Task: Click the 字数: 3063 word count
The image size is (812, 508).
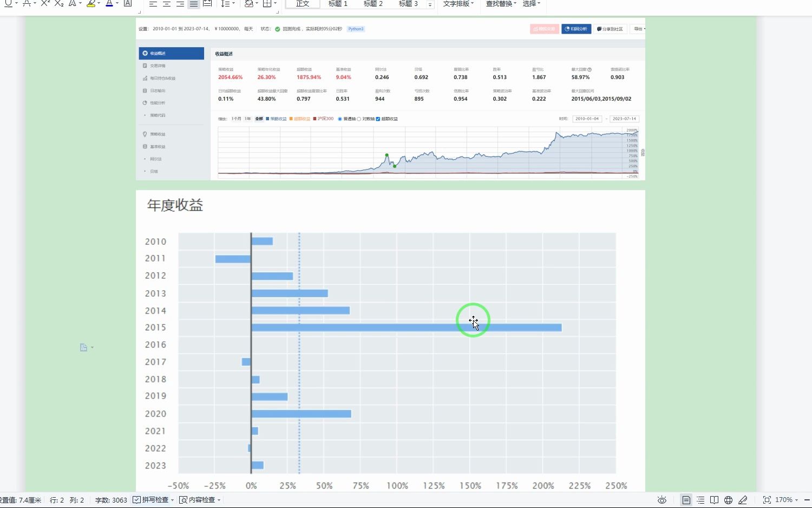Action: coord(111,500)
